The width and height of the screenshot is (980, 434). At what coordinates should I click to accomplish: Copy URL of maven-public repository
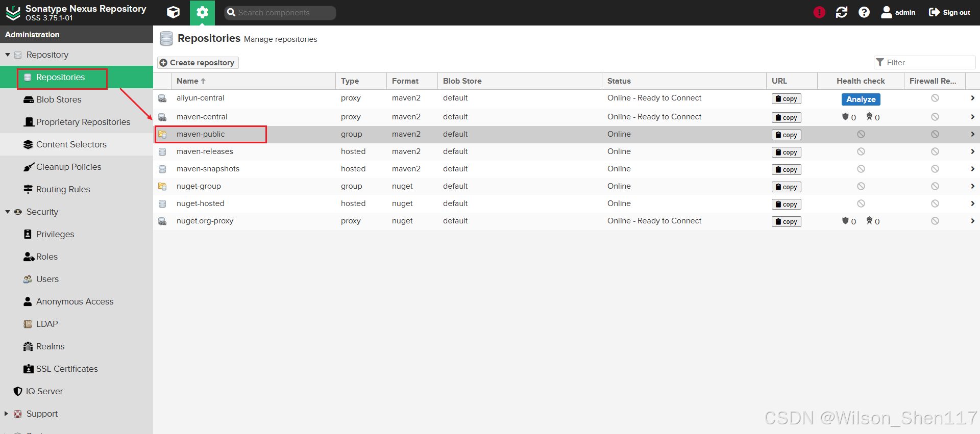tap(786, 135)
